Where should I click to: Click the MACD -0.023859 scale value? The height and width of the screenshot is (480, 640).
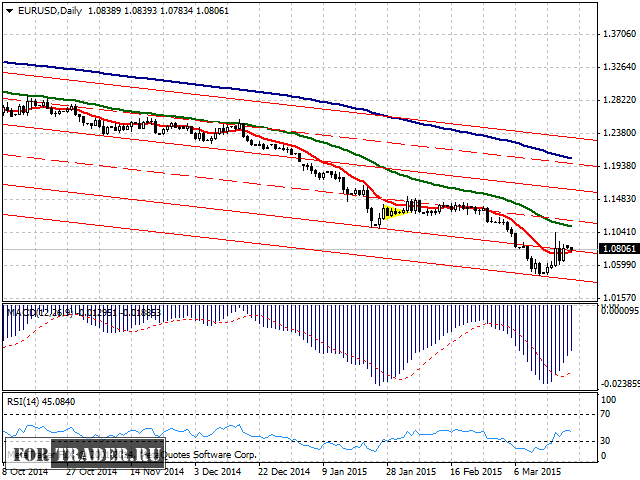[620, 383]
